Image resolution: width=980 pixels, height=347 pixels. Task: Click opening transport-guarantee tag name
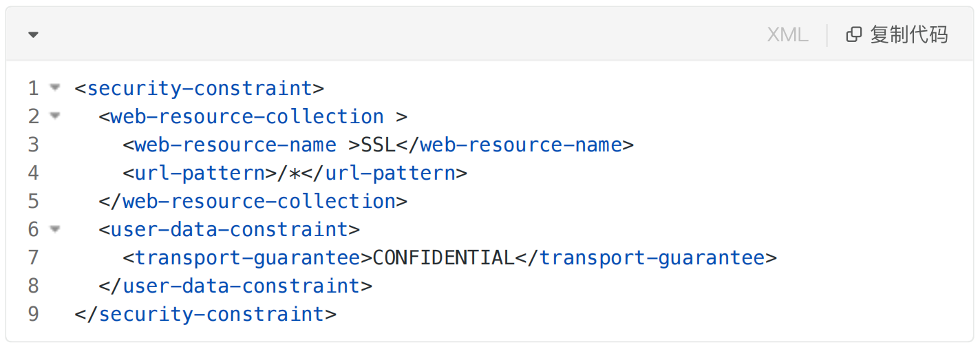tap(248, 257)
